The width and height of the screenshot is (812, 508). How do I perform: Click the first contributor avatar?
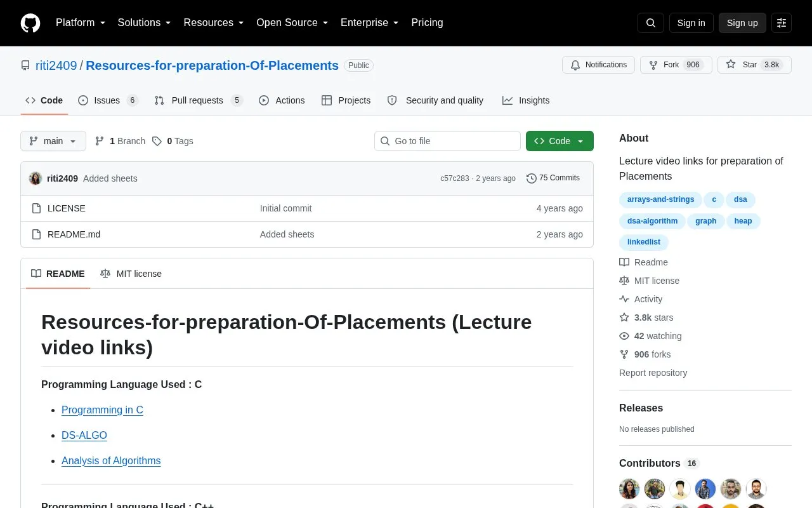629,489
